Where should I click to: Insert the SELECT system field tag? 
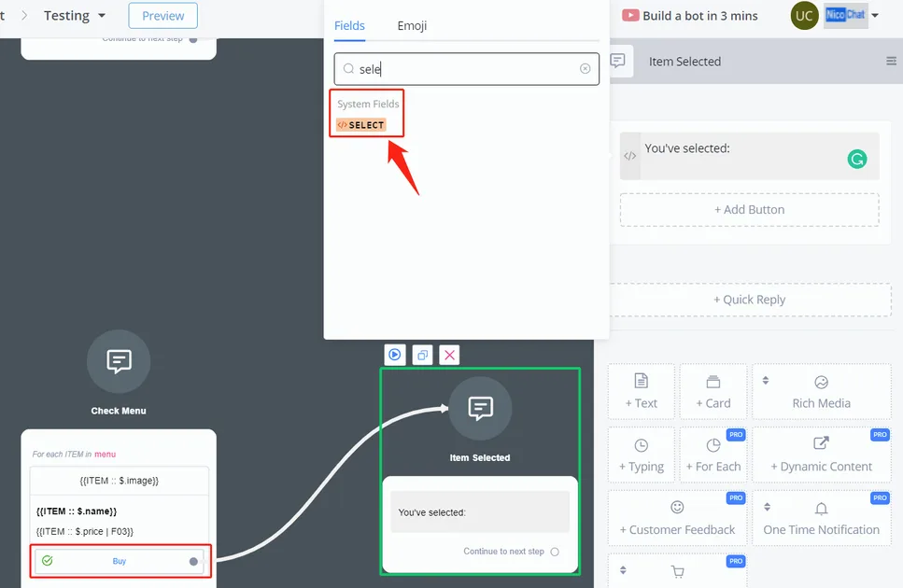[x=361, y=125]
